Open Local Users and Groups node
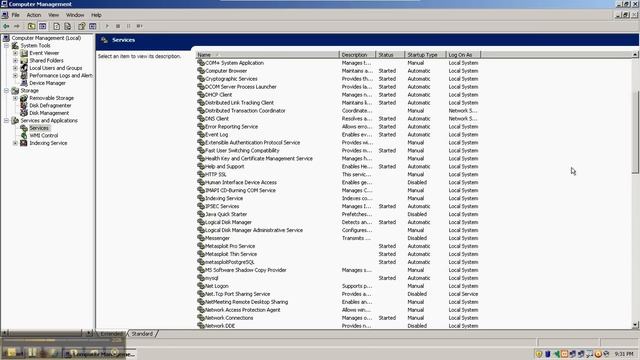The width and height of the screenshot is (640, 360). (x=56, y=68)
